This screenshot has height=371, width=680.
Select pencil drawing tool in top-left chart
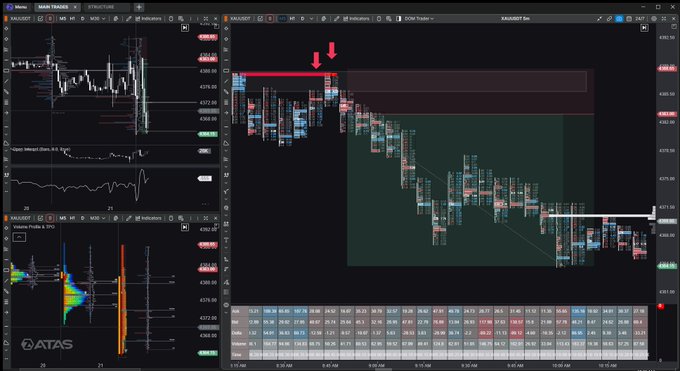pos(129,19)
